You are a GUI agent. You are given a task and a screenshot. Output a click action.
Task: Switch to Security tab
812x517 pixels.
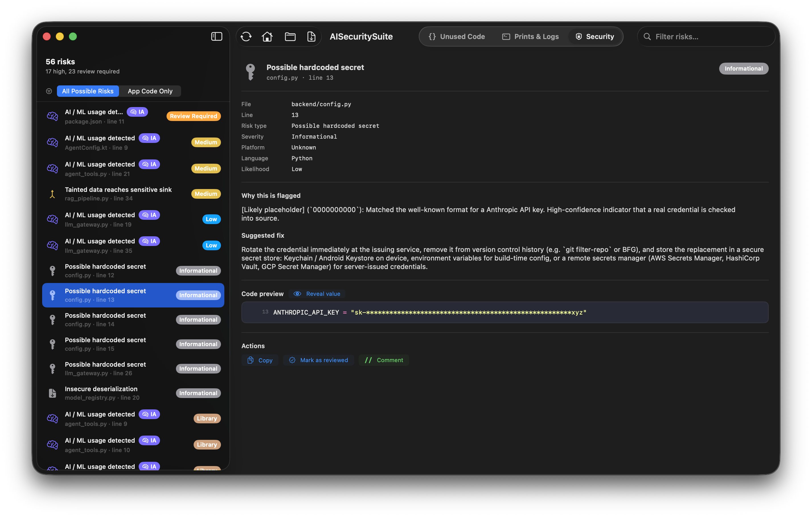click(595, 36)
